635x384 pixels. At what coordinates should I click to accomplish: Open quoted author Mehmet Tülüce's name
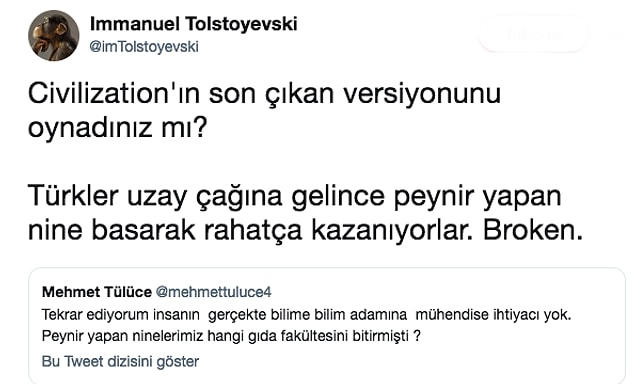[97, 292]
